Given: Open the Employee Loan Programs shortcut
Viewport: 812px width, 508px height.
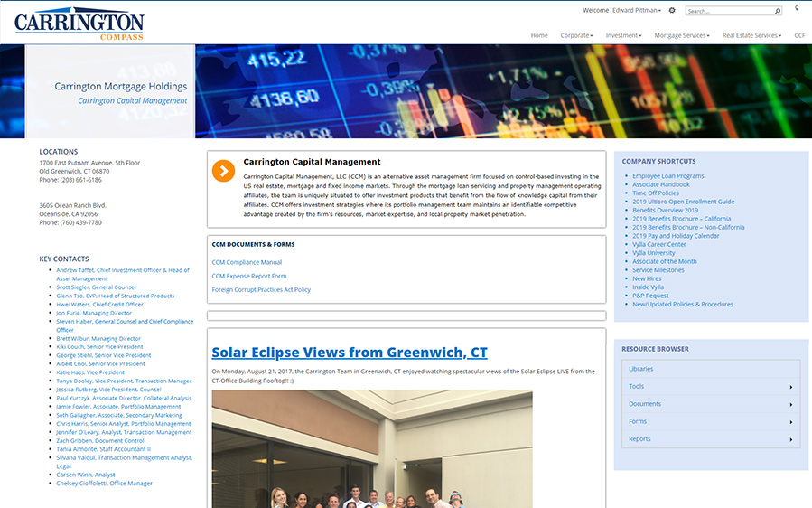Looking at the screenshot, I should [668, 176].
